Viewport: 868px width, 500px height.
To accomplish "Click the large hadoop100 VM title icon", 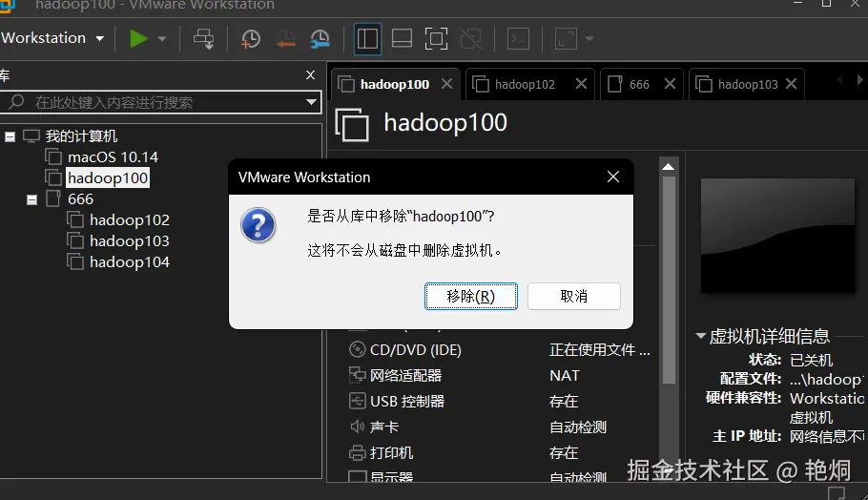I will (x=352, y=125).
